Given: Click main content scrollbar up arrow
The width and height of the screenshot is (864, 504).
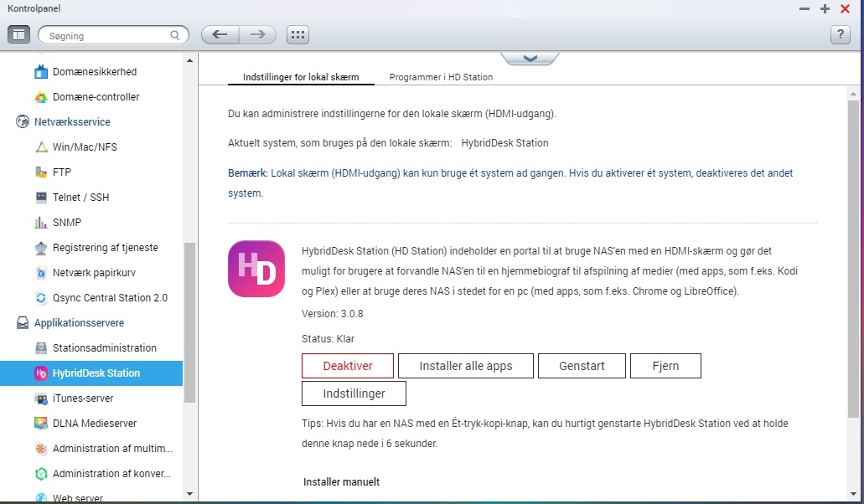Looking at the screenshot, I should point(853,94).
